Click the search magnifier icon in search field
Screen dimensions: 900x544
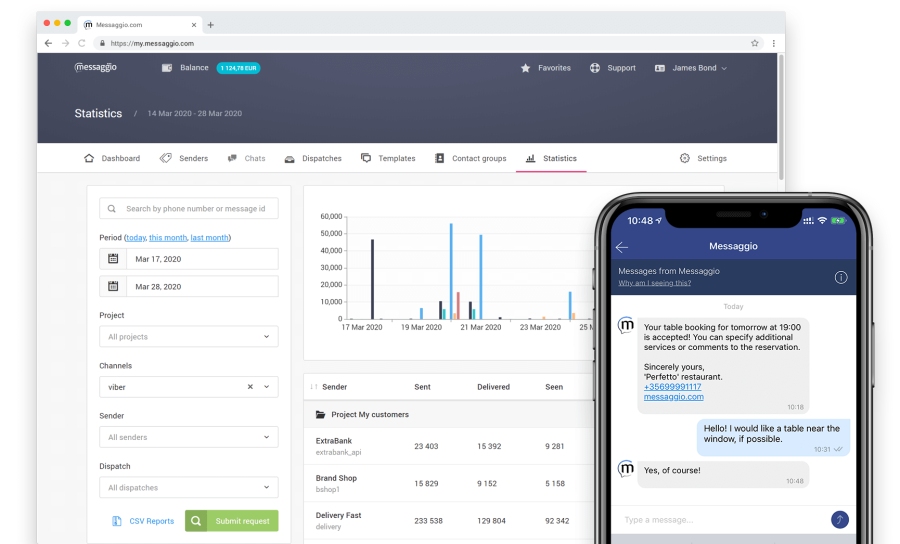112,209
